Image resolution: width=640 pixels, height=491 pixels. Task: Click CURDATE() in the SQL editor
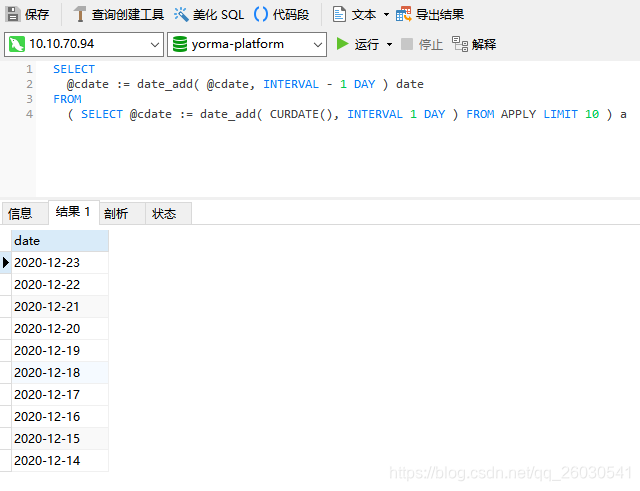point(301,114)
